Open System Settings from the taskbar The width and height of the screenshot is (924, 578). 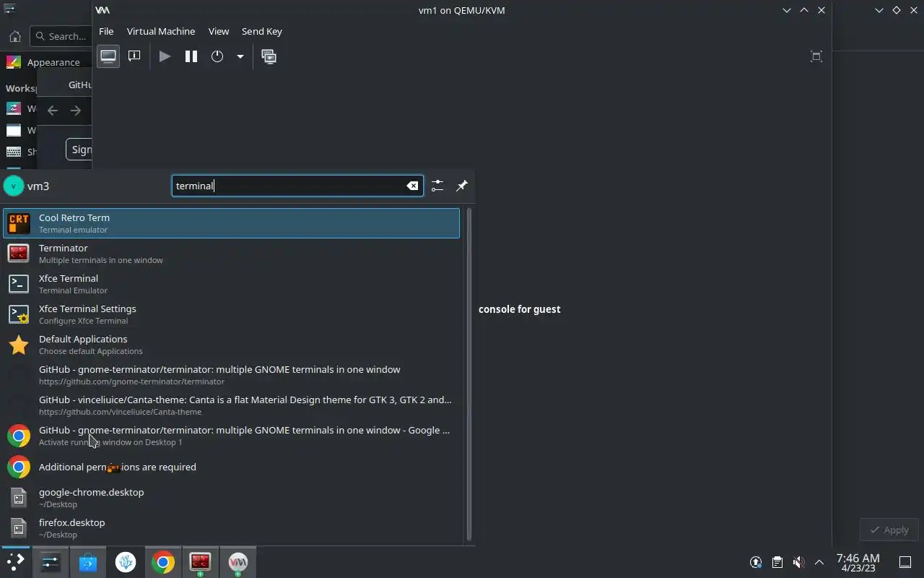click(51, 562)
